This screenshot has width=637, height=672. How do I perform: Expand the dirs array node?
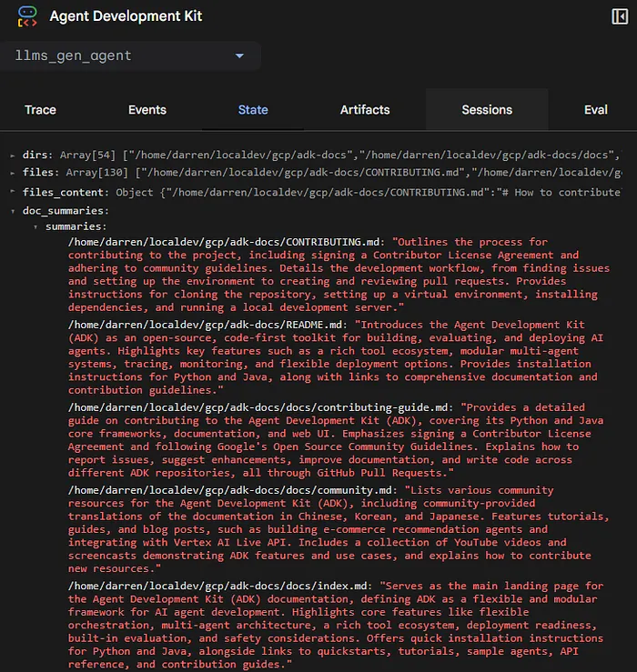(x=13, y=155)
